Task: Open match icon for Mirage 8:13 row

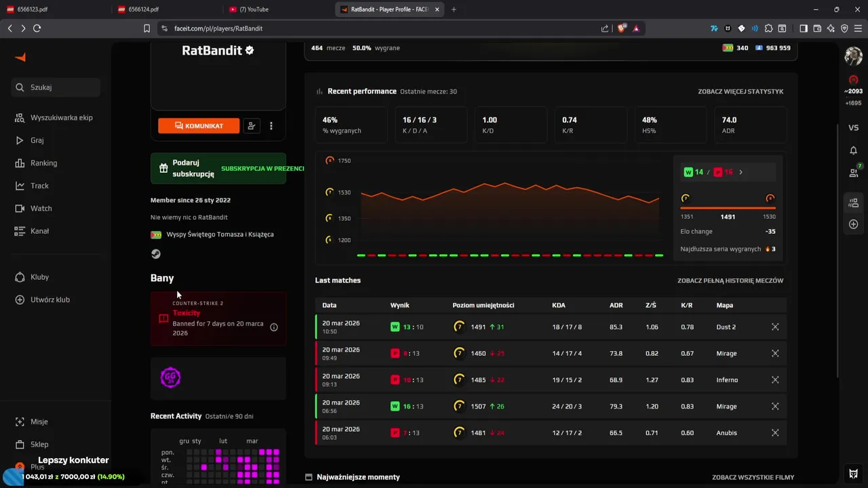Action: click(775, 353)
